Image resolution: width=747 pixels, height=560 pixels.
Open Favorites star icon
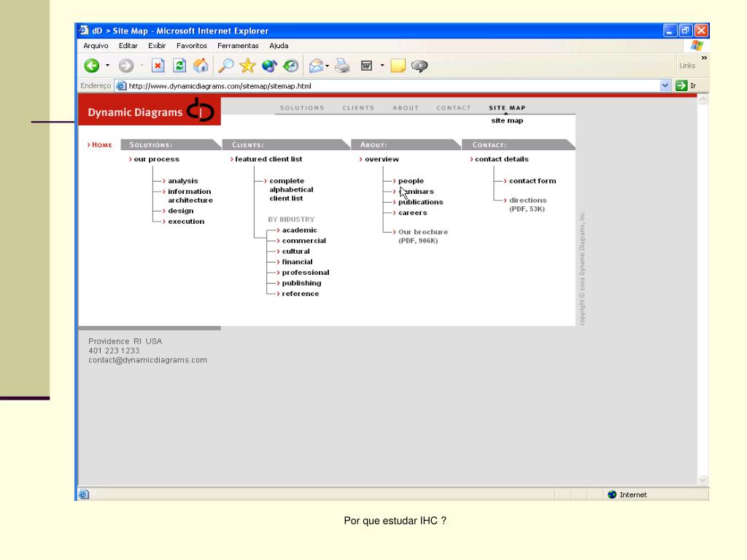(247, 66)
